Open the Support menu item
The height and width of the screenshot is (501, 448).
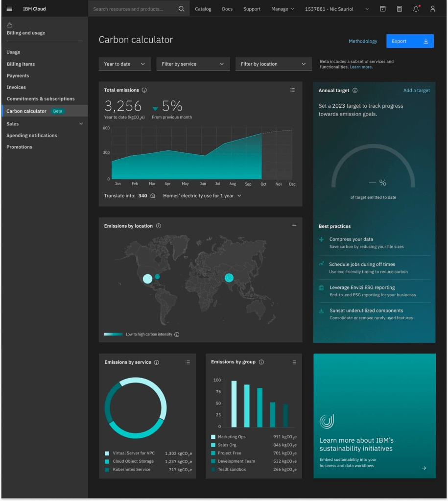point(252,9)
